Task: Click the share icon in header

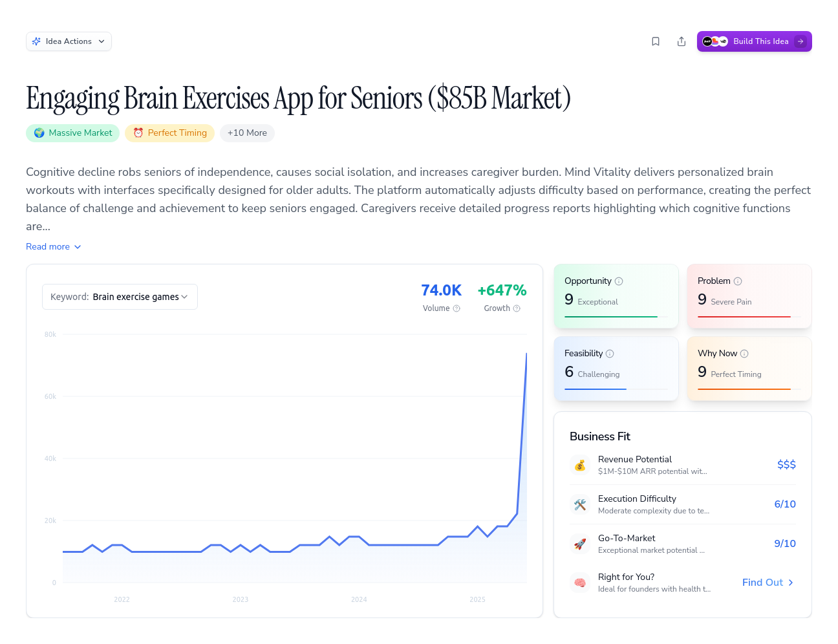Action: 682,41
